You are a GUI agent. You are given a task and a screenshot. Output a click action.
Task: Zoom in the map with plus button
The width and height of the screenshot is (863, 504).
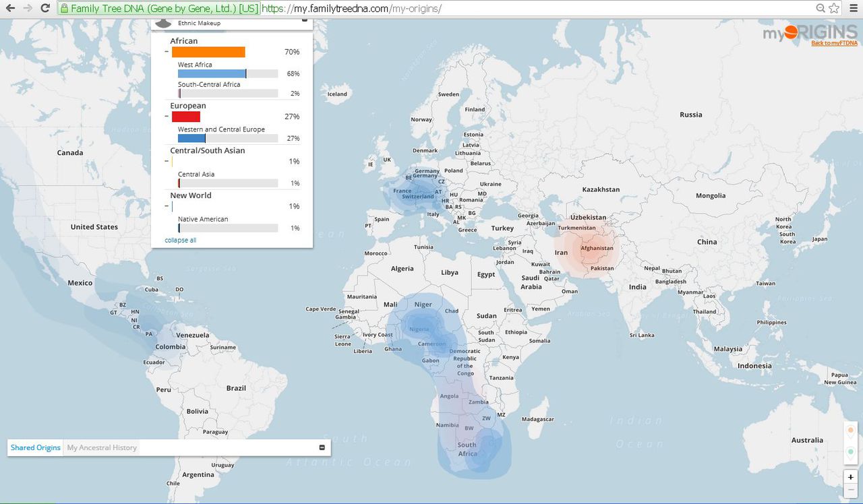pyautogui.click(x=851, y=477)
